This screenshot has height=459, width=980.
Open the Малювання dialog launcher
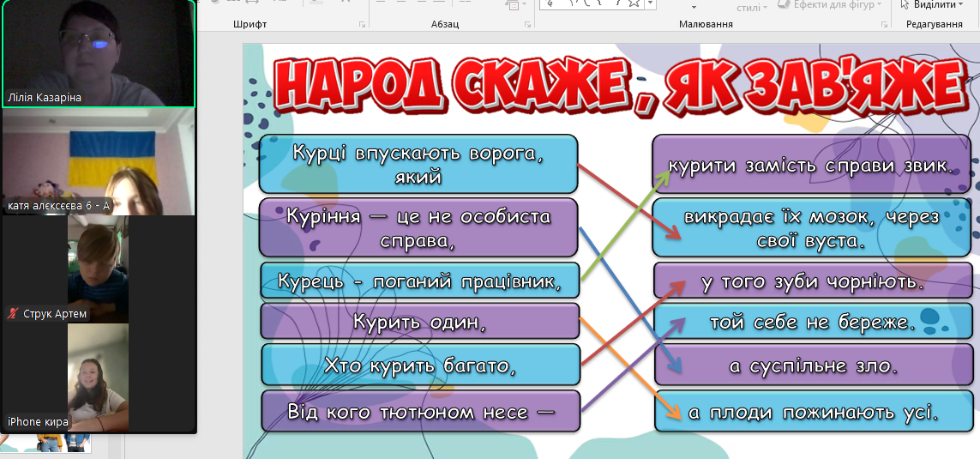pyautogui.click(x=884, y=24)
